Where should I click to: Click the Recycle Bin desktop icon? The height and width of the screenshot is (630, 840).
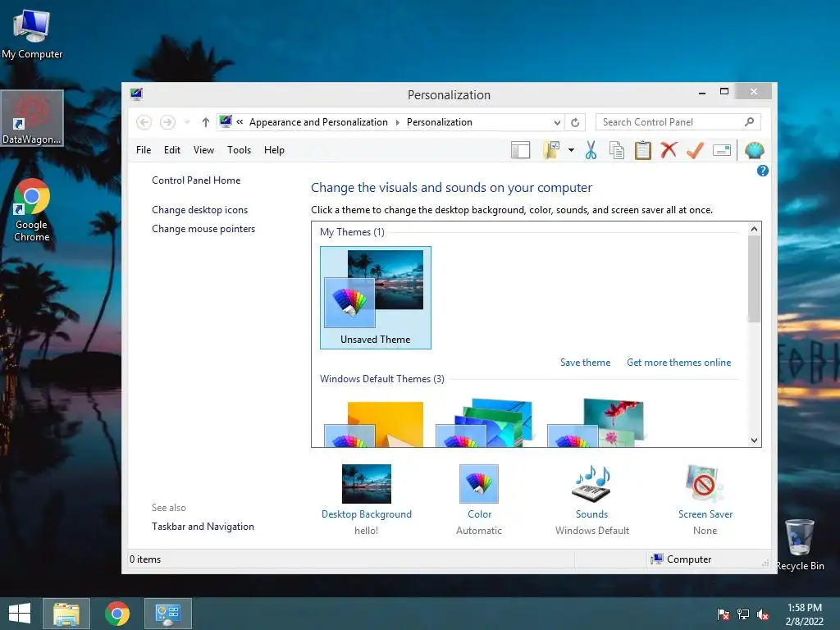(x=800, y=545)
